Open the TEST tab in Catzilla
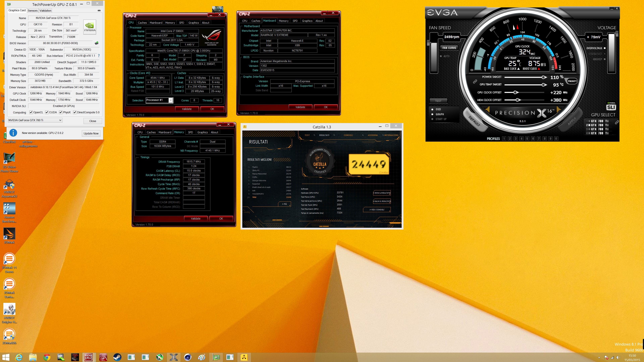The width and height of the screenshot is (644, 362). [x=307, y=135]
